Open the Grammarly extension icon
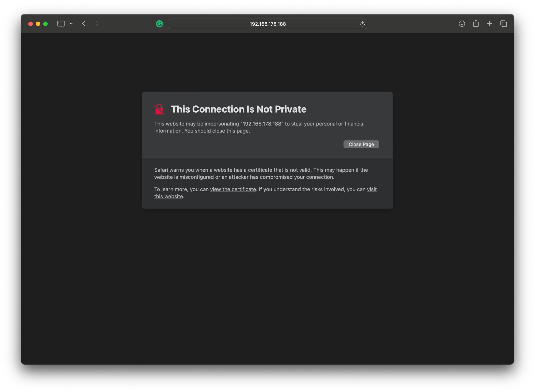Screen dimensions: 535x392 coord(159,24)
